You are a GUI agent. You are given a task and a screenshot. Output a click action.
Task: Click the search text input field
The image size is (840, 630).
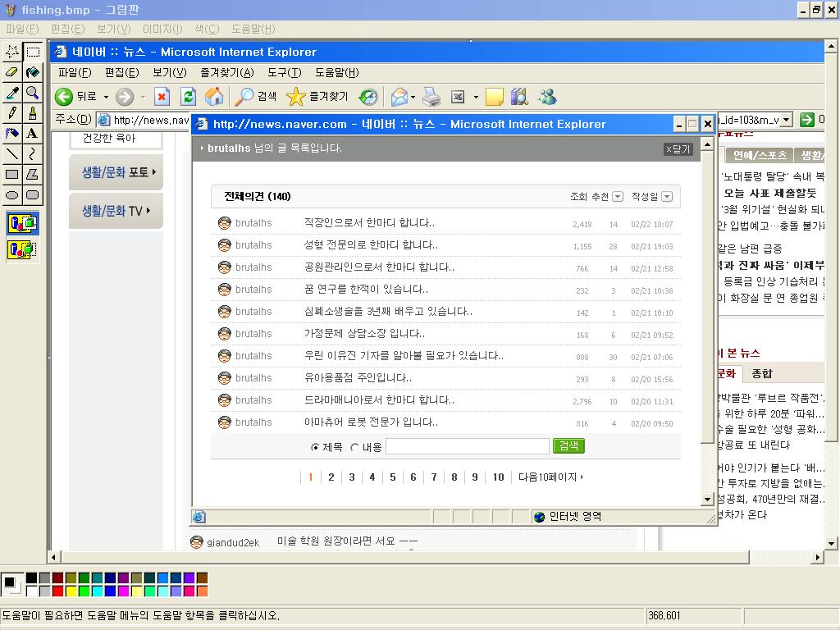click(467, 446)
